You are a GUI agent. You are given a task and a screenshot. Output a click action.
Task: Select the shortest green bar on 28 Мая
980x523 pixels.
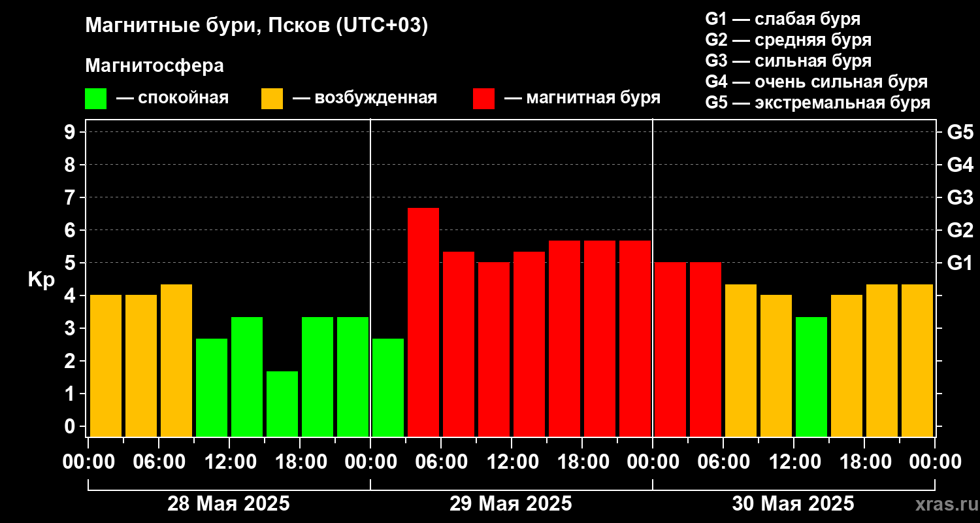tap(282, 404)
